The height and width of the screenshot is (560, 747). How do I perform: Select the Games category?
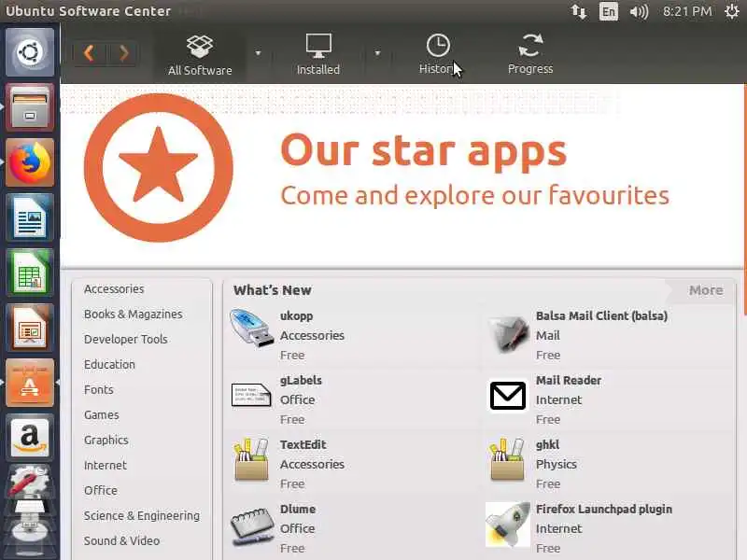(102, 414)
